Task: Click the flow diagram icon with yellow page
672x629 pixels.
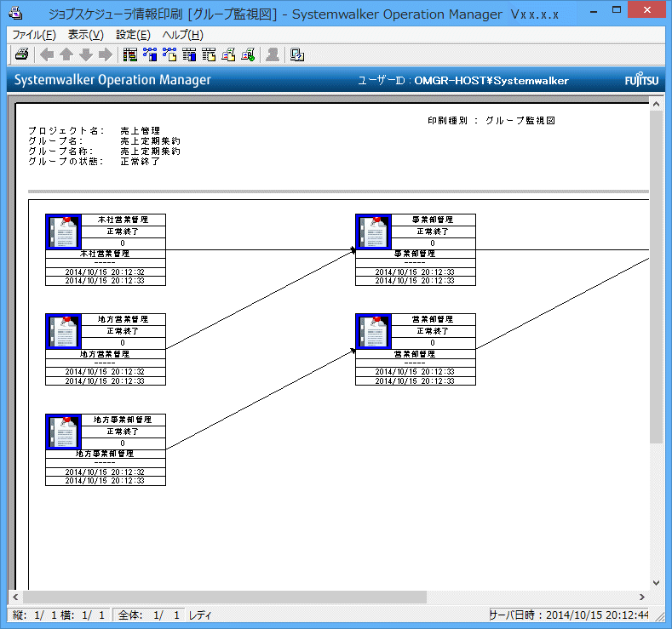Action: 169,54
